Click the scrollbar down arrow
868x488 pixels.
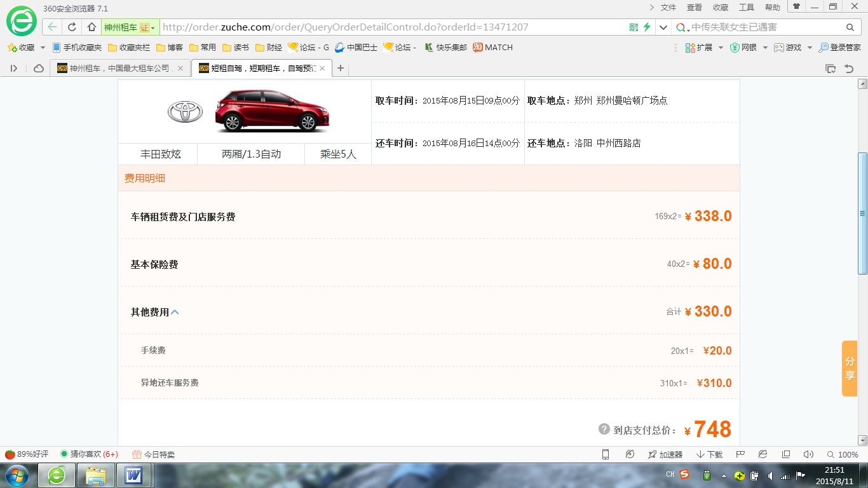click(862, 440)
